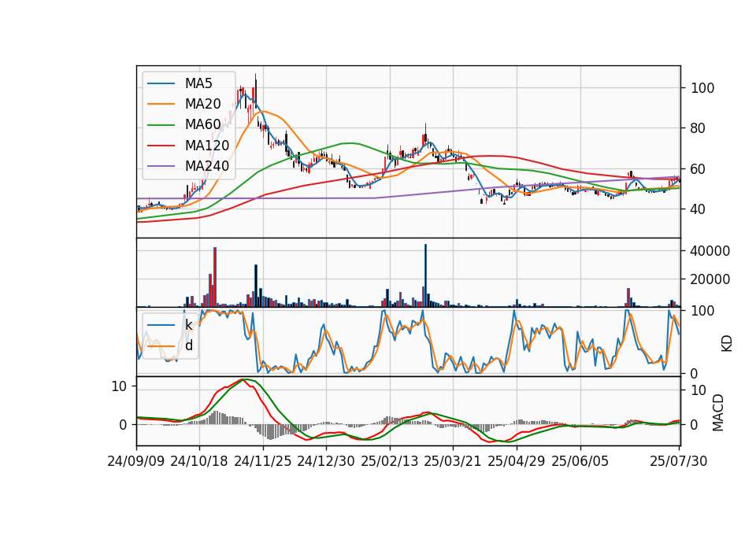Click the MA240 legend label
756x543 pixels.
coord(207,166)
